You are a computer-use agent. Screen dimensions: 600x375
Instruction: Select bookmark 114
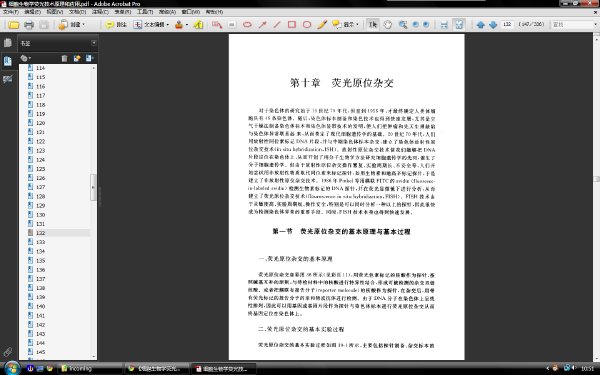(41, 68)
